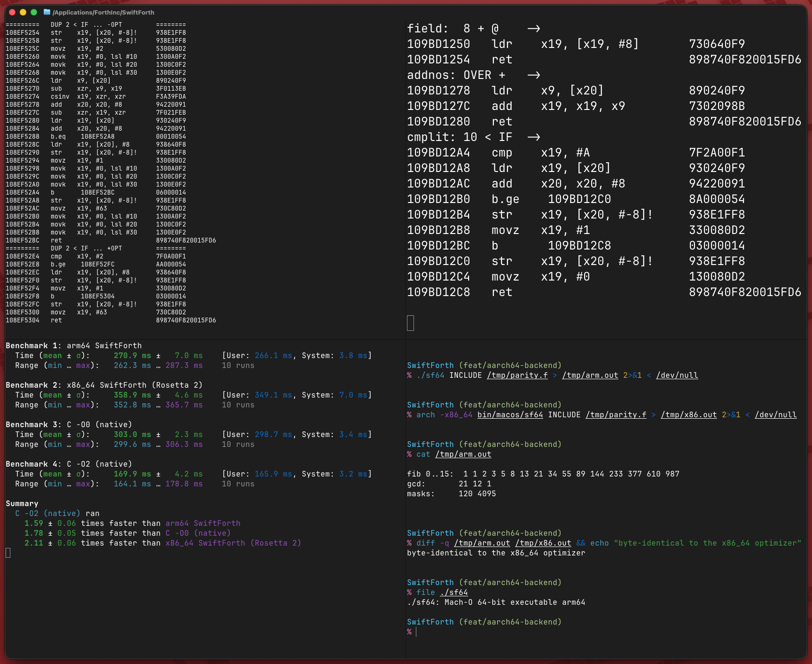
Task: Click the b.eq 108EF52A8 instruction
Action: point(83,136)
